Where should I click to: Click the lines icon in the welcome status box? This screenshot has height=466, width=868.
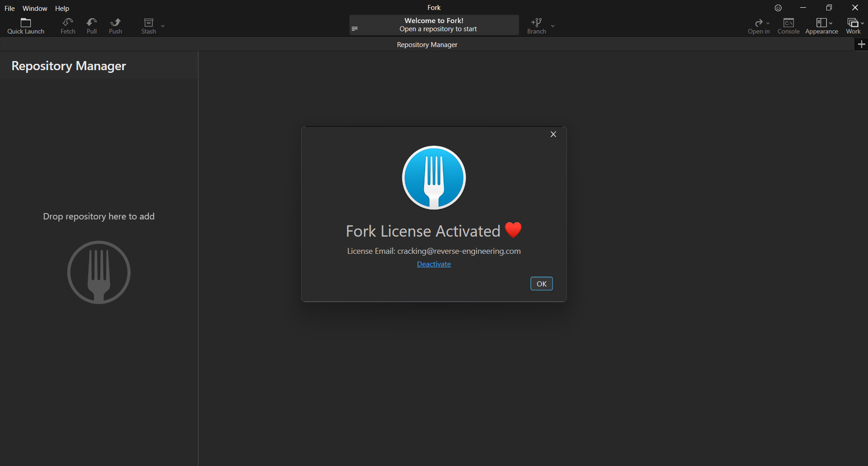click(x=354, y=29)
